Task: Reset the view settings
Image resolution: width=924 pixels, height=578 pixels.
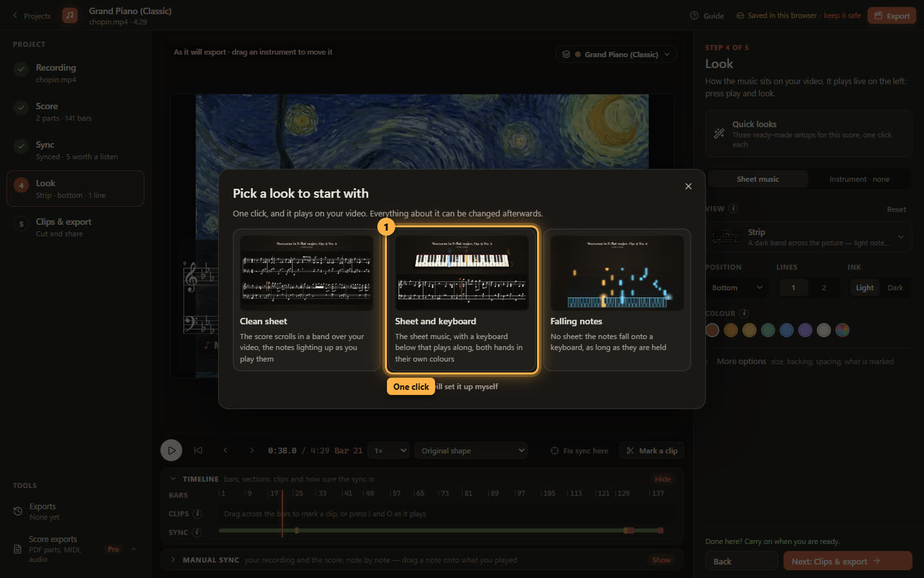Action: 896,209
